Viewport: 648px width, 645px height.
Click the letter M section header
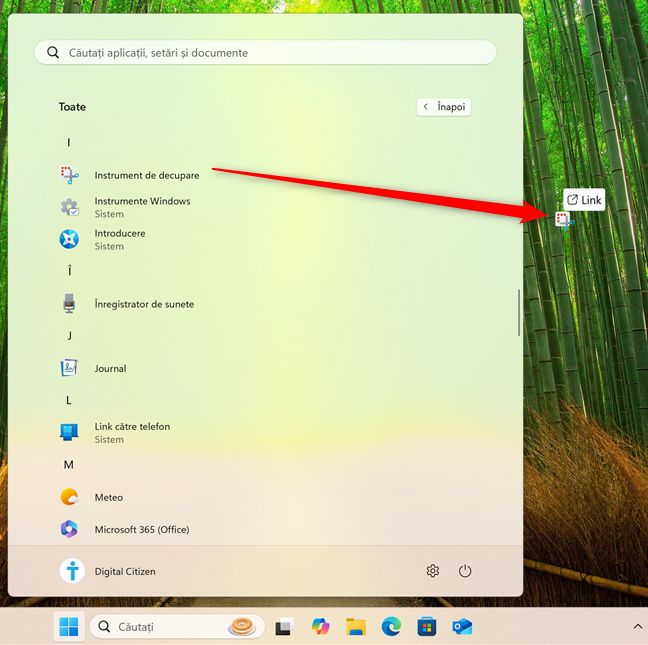click(x=69, y=465)
